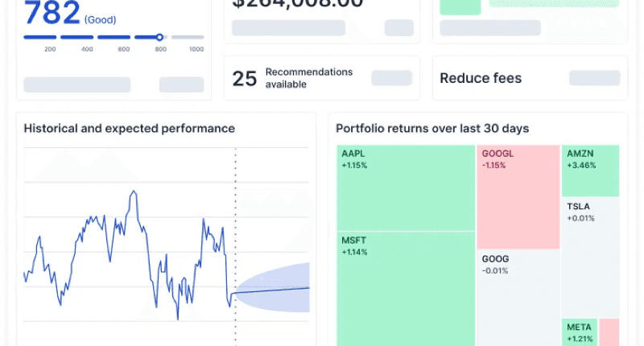Screen dimensions: 644x346
Task: Select the AAPL +1.15% treemap tile
Action: click(404, 187)
